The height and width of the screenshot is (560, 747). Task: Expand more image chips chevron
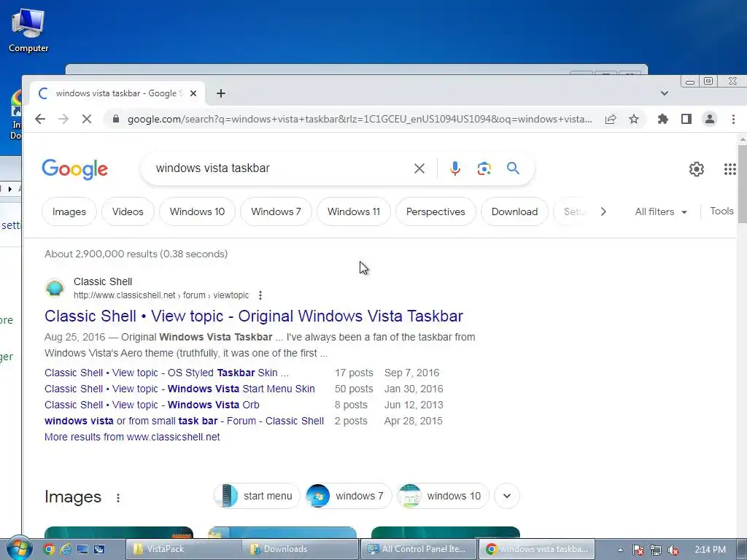point(507,496)
